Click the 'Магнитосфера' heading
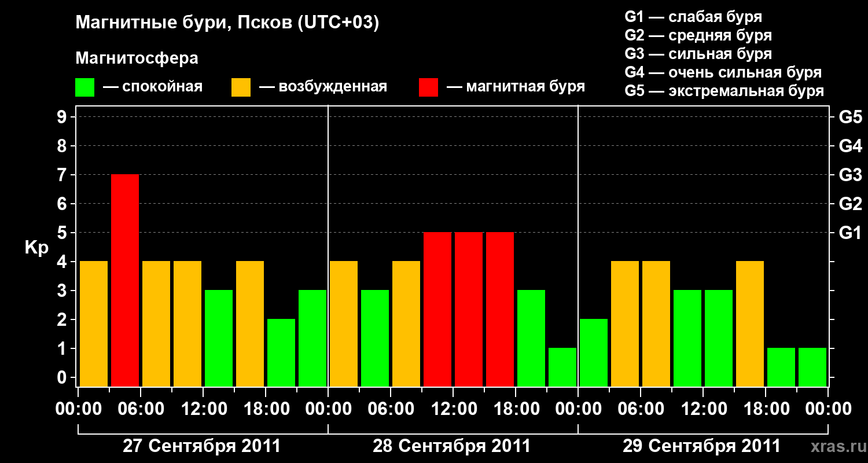Viewport: 868px width, 463px height. point(137,58)
